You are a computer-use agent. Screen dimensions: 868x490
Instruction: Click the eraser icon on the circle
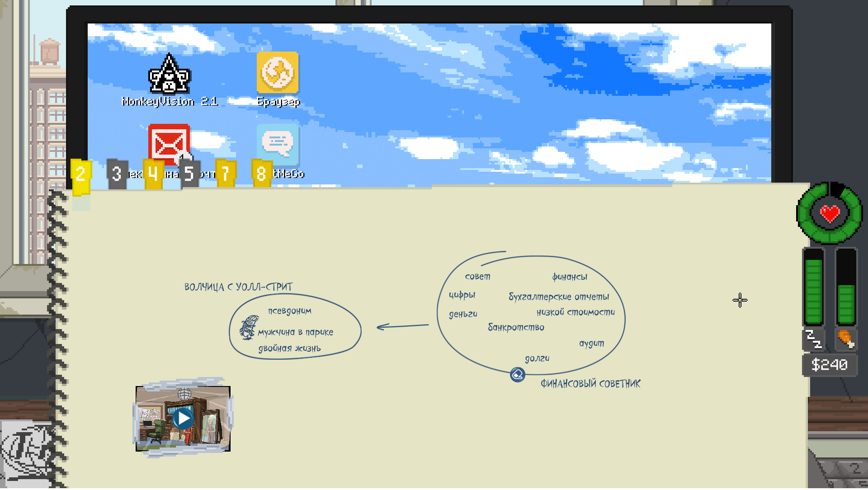tap(518, 375)
